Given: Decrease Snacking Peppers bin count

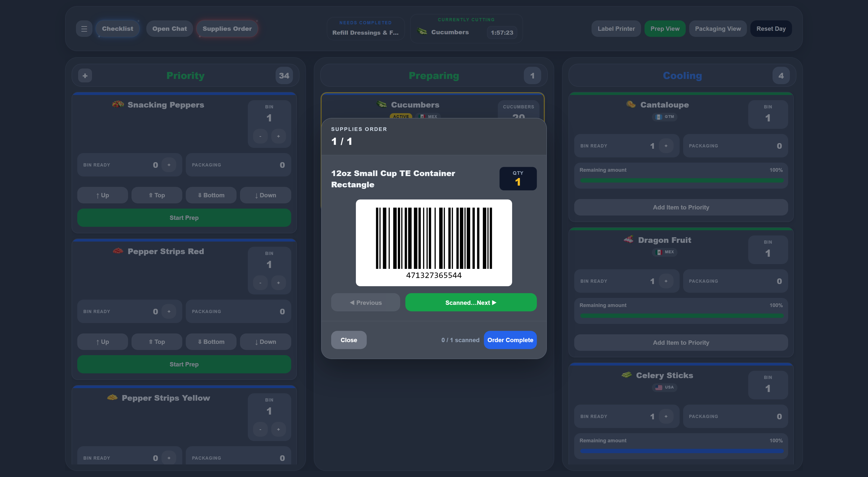Looking at the screenshot, I should coord(260,136).
